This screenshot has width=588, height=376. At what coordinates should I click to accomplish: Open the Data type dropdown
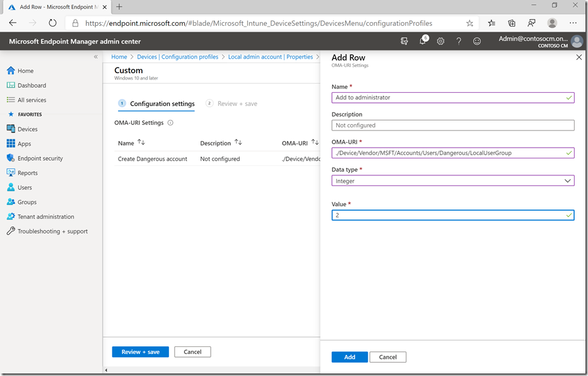(x=452, y=181)
